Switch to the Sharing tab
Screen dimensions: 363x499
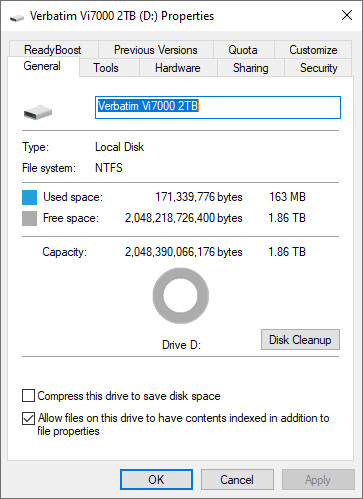tap(251, 68)
